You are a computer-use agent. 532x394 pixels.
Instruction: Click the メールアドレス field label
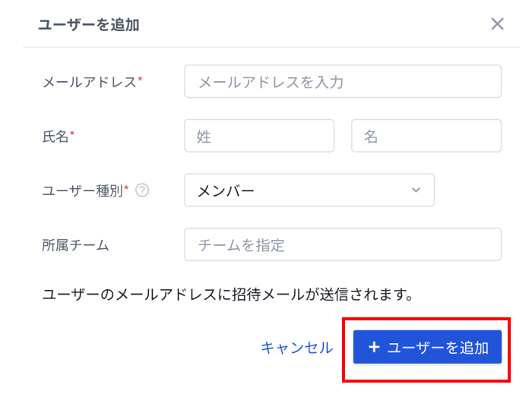click(89, 82)
